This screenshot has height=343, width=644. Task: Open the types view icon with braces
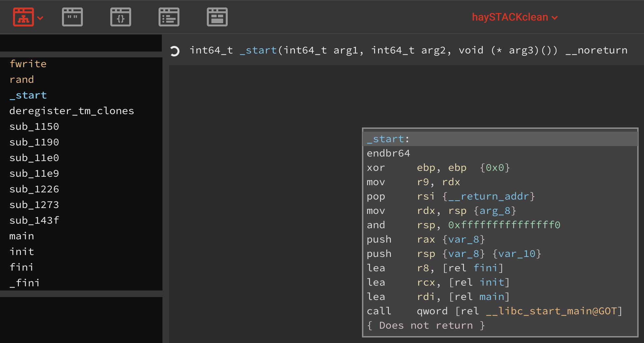pos(120,17)
